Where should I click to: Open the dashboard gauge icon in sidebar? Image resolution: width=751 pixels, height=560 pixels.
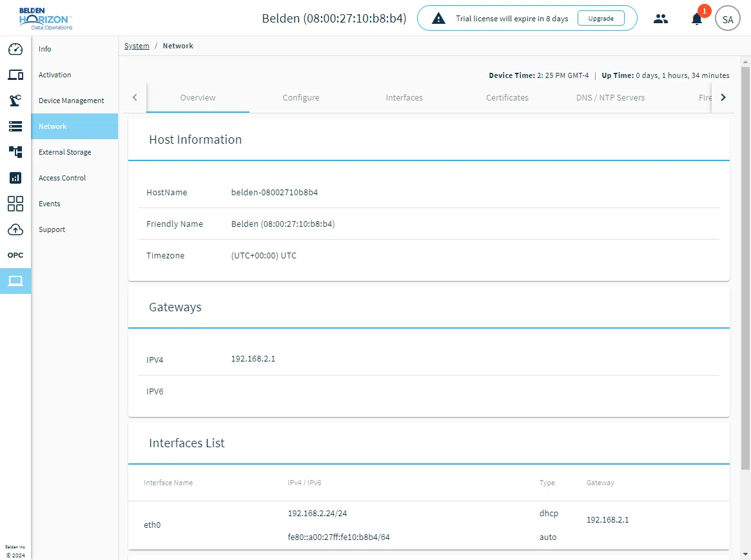(x=15, y=49)
